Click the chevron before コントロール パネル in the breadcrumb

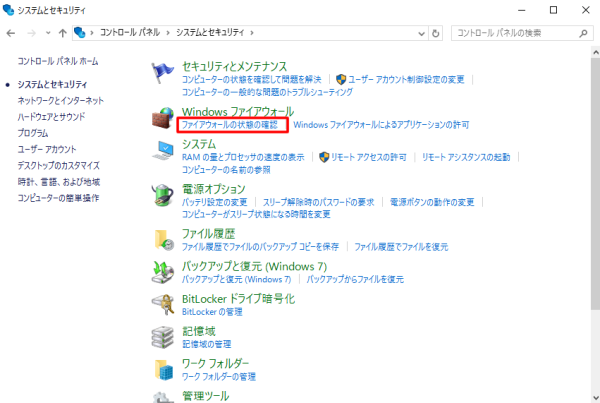tap(92, 33)
